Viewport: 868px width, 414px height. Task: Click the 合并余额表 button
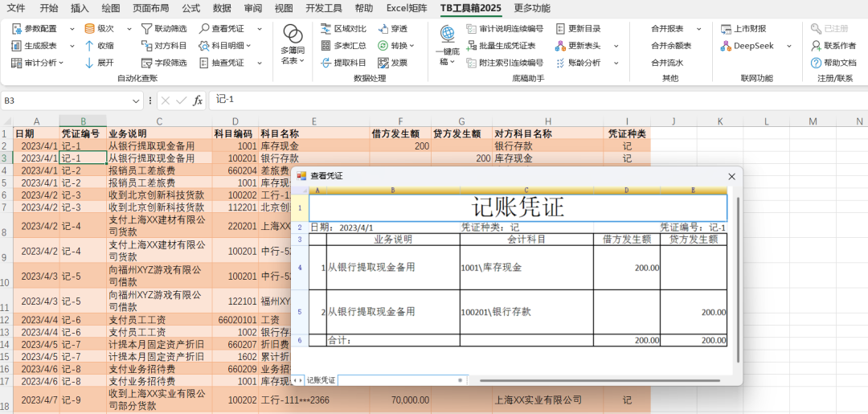671,46
